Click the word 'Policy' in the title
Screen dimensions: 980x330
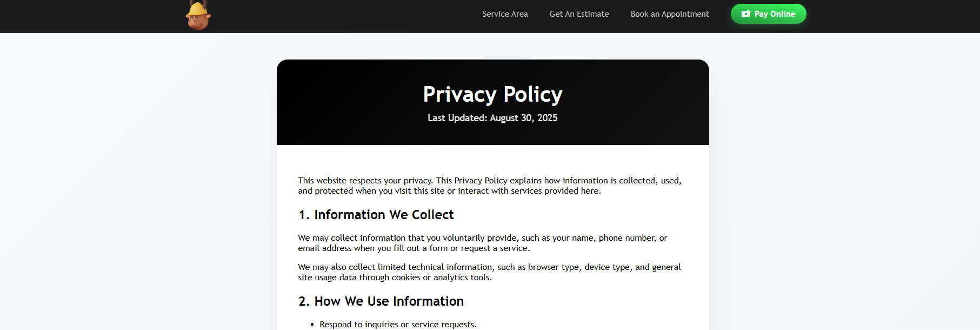(x=533, y=94)
